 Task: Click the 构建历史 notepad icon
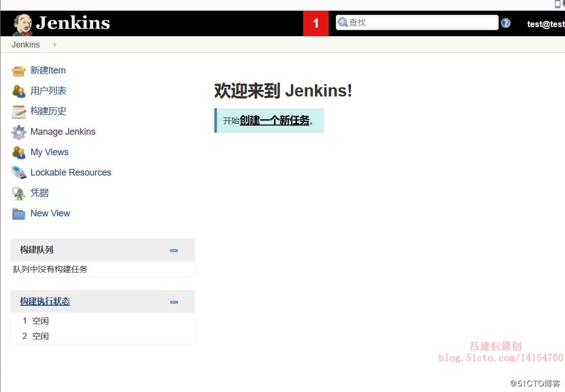click(19, 112)
